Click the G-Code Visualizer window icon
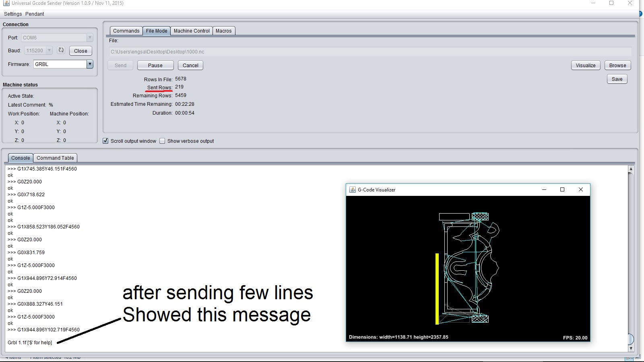Image resolution: width=644 pixels, height=362 pixels. pyautogui.click(x=352, y=189)
